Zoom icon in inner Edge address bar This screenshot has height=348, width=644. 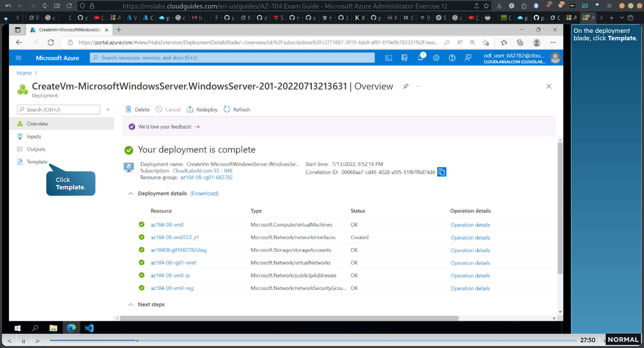coord(472,42)
